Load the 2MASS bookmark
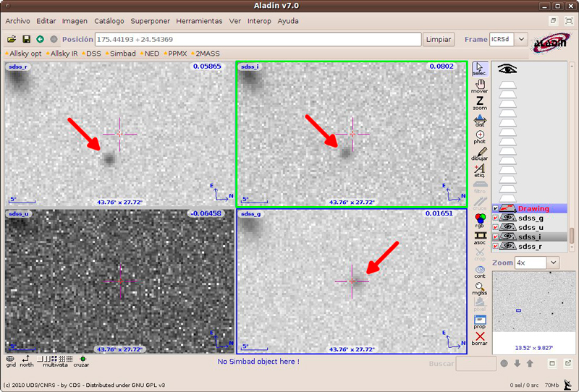Screen dimensions: 579x392 click(x=206, y=54)
